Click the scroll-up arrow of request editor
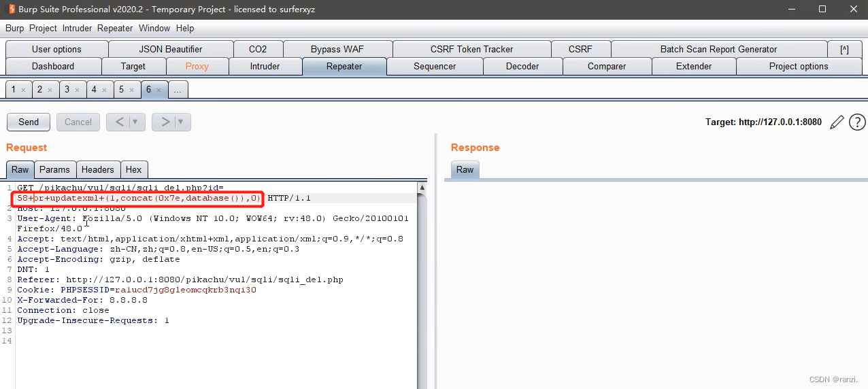 pos(422,188)
